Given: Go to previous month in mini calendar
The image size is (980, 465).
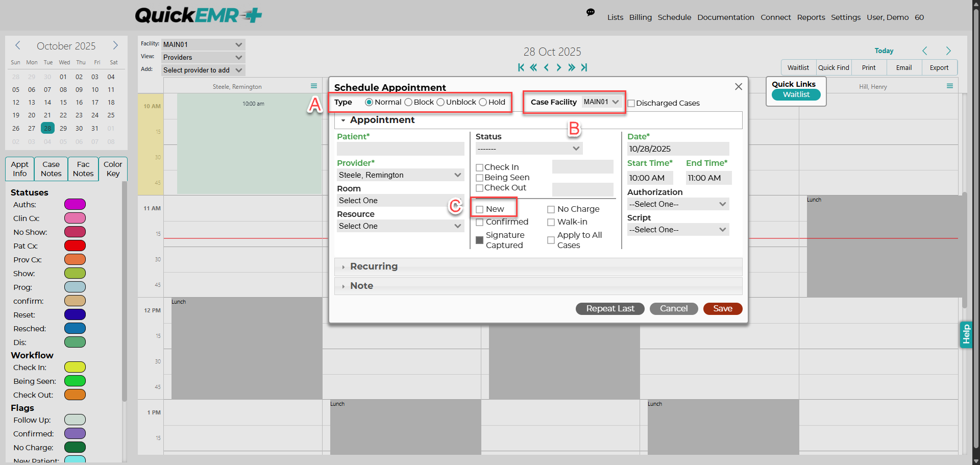Looking at the screenshot, I should (x=18, y=45).
